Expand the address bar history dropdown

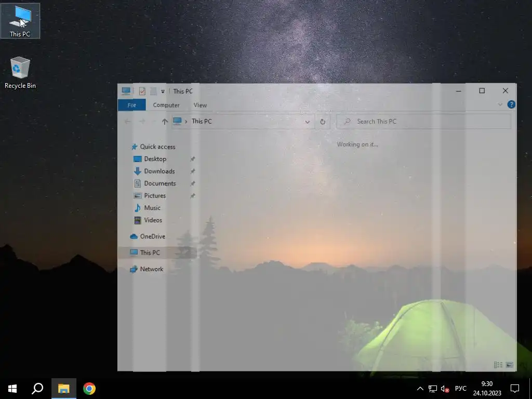pos(307,122)
